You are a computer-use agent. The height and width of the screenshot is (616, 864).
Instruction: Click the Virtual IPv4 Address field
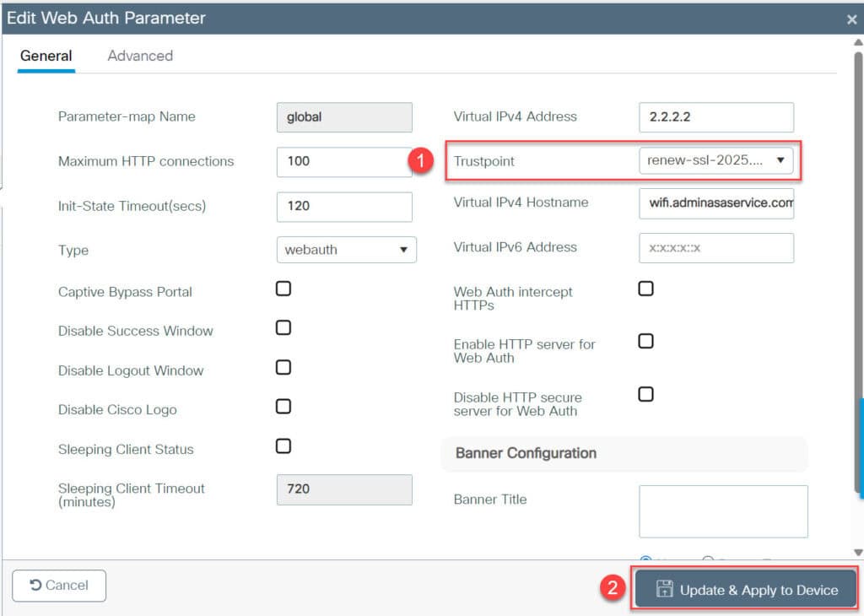coord(715,116)
